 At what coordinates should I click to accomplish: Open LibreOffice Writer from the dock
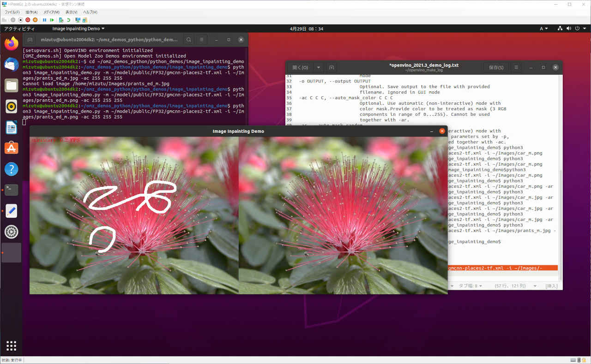11,127
